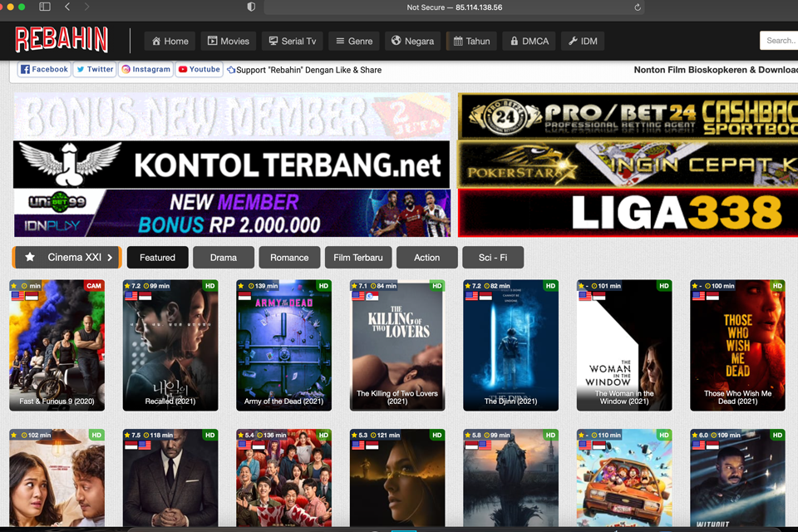Click the thumbs-up icon beside Support Rebahin
Screen dimensions: 798x532
(x=231, y=70)
